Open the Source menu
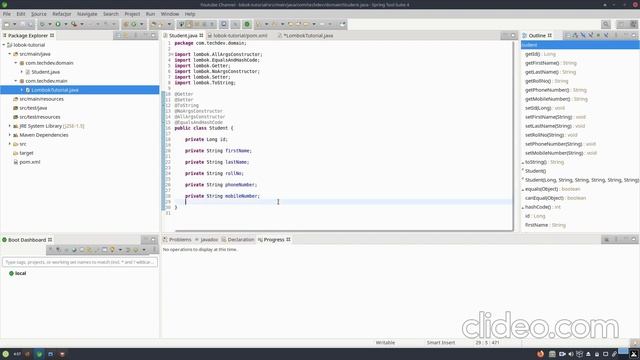The width and height of the screenshot is (640, 360). coord(39,14)
